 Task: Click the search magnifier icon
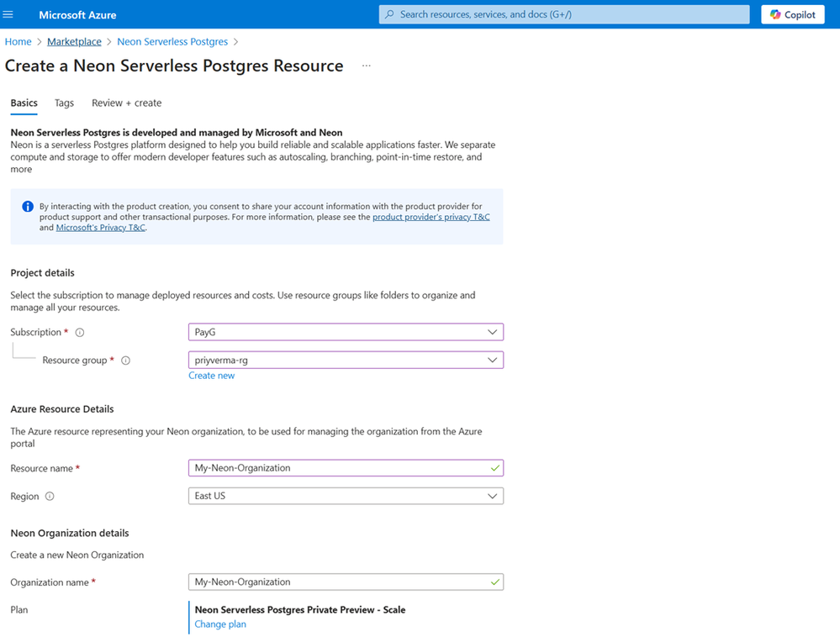(x=389, y=14)
